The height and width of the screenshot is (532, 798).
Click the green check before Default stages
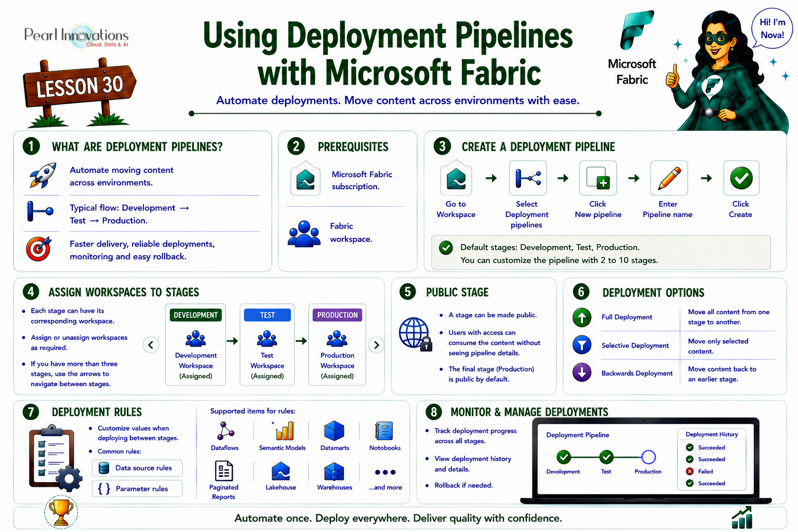coord(446,248)
